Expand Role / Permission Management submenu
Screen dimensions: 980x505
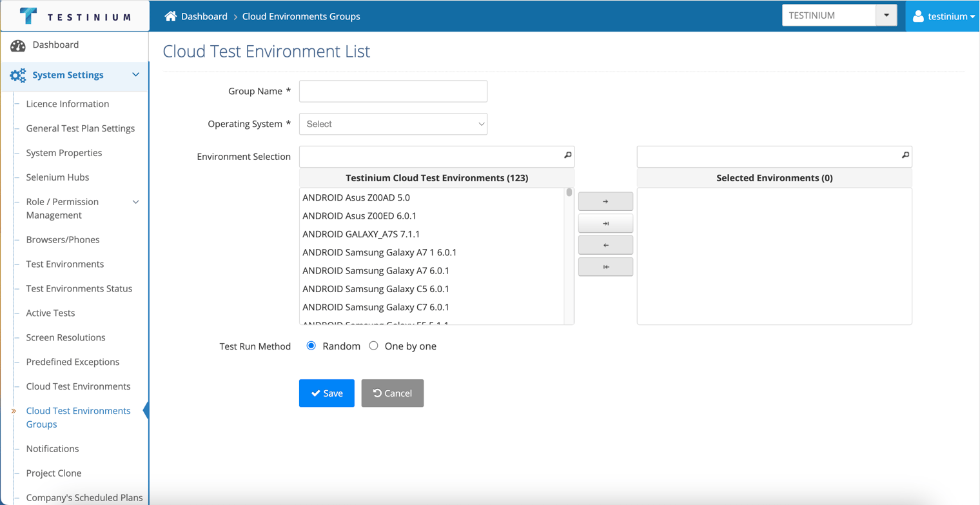(x=135, y=202)
